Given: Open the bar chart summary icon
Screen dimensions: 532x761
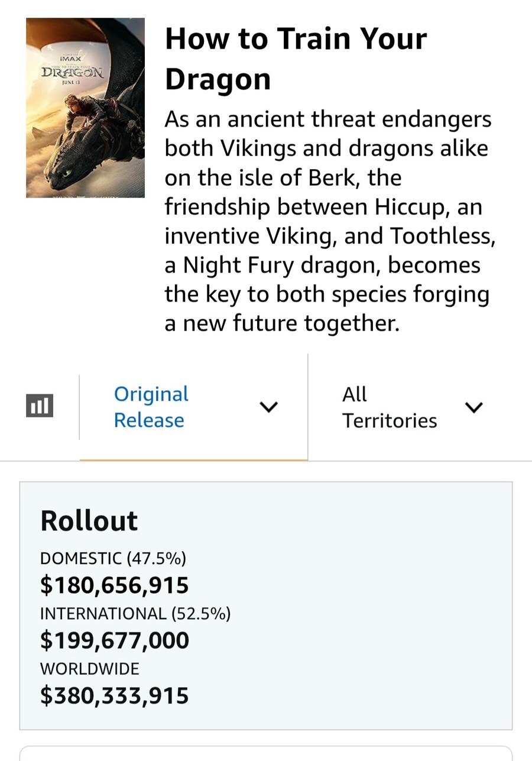Looking at the screenshot, I should pos(40,406).
